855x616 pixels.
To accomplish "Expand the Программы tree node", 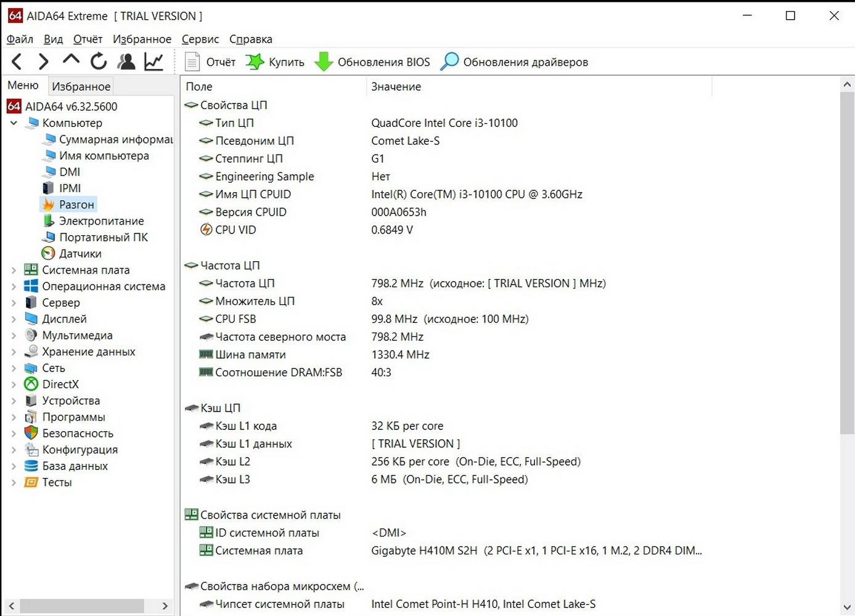I will 14,417.
